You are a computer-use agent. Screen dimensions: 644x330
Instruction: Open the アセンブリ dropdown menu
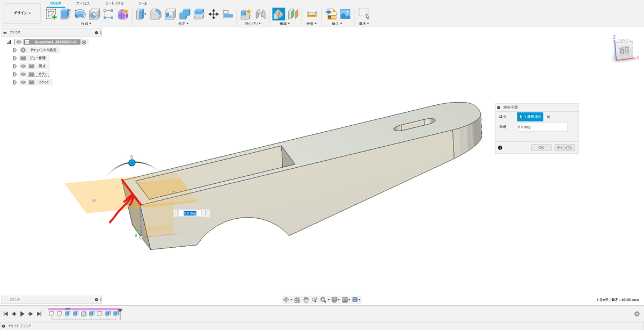point(253,24)
